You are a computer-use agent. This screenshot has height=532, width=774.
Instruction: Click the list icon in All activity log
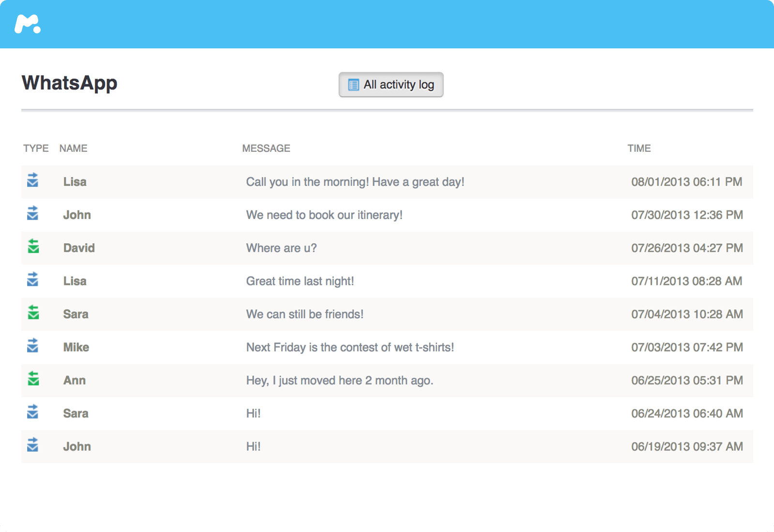(x=354, y=85)
